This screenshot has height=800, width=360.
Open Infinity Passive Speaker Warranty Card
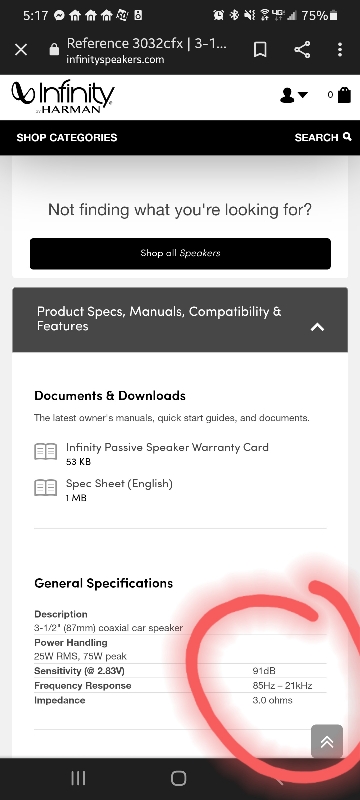click(x=167, y=447)
